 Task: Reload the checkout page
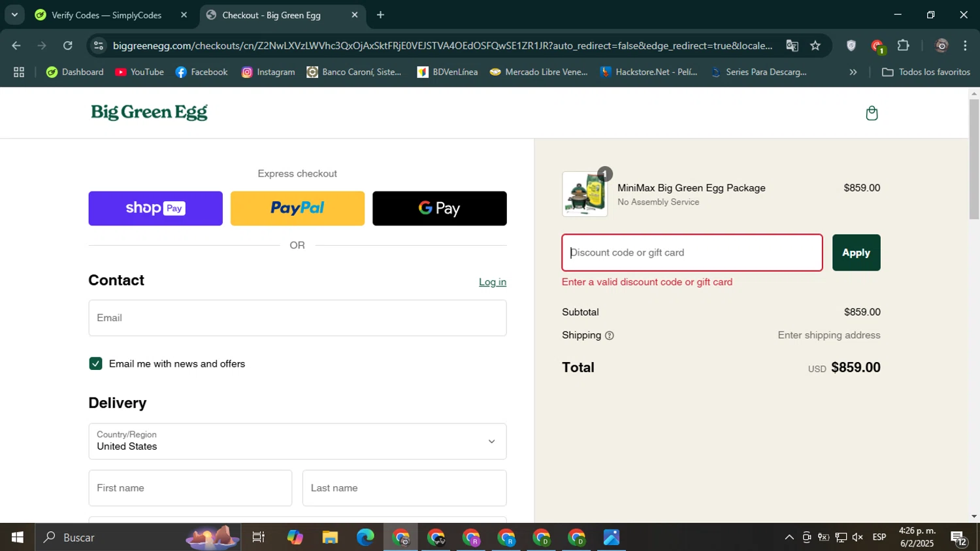click(68, 46)
